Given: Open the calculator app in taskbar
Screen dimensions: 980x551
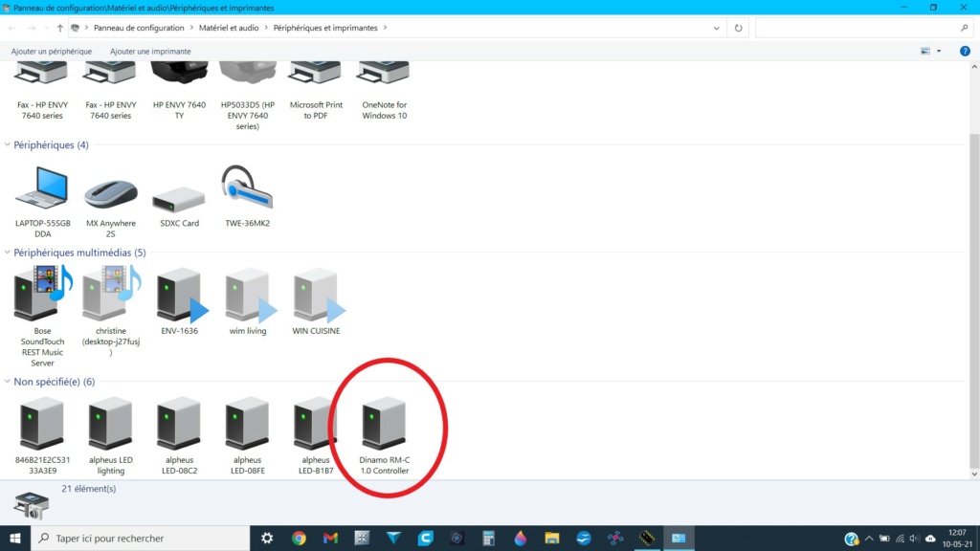Looking at the screenshot, I should [489, 538].
